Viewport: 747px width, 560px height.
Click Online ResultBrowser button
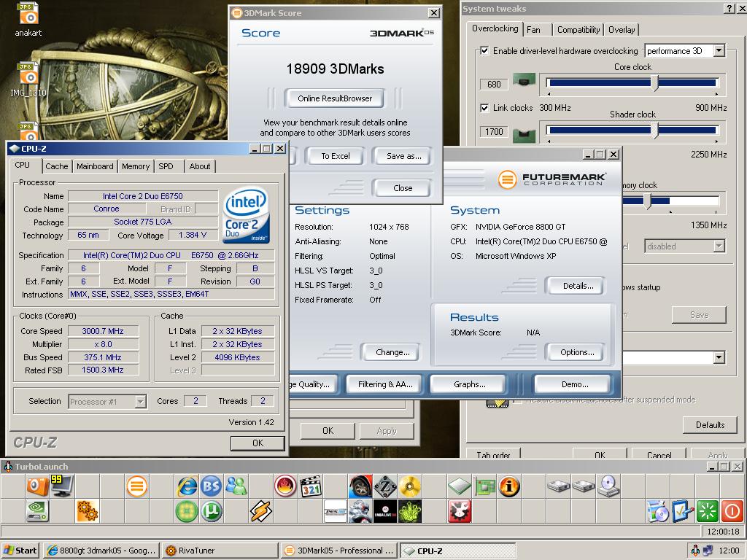coord(335,98)
